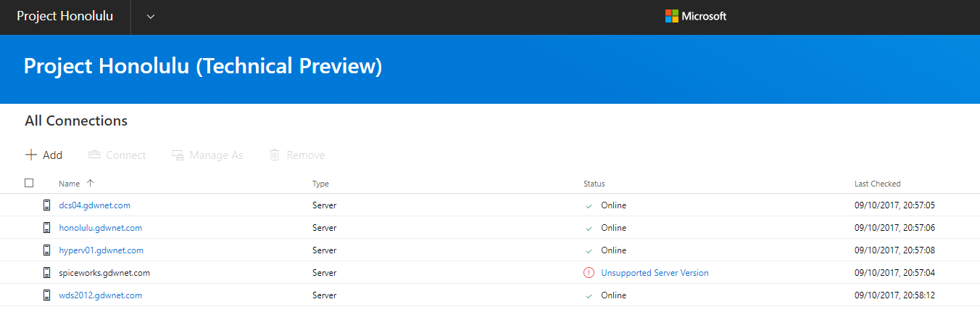Open the dropdown chevron next to Project Honolulu
Image resolution: width=980 pixels, height=315 pixels.
click(x=151, y=17)
